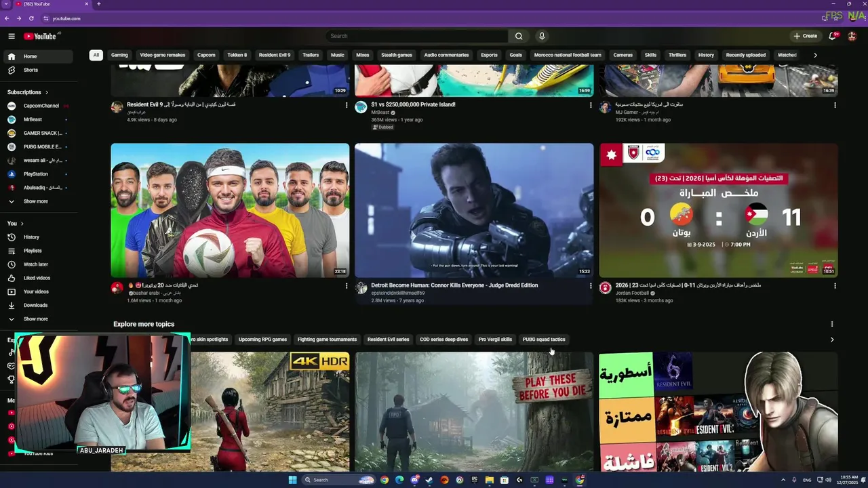Screen dimensions: 868x488
Task: Select Resident Evil series topic chip
Action: [389, 340]
